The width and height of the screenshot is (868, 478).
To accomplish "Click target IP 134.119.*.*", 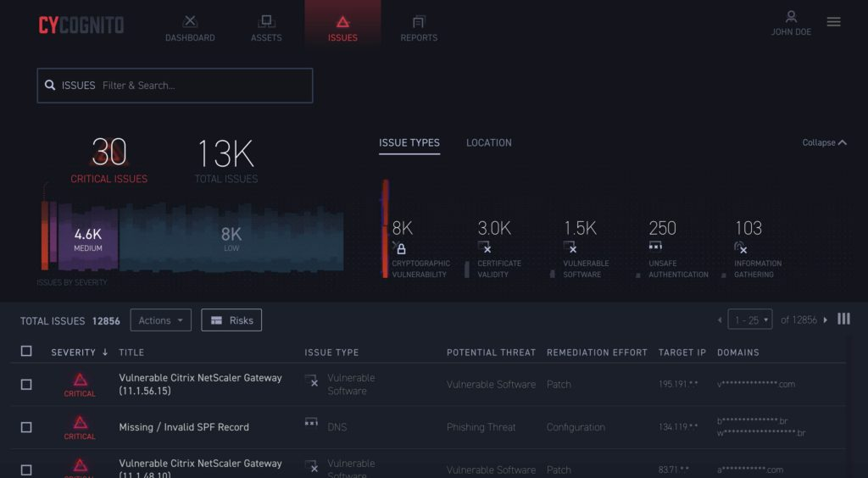I will pos(678,427).
